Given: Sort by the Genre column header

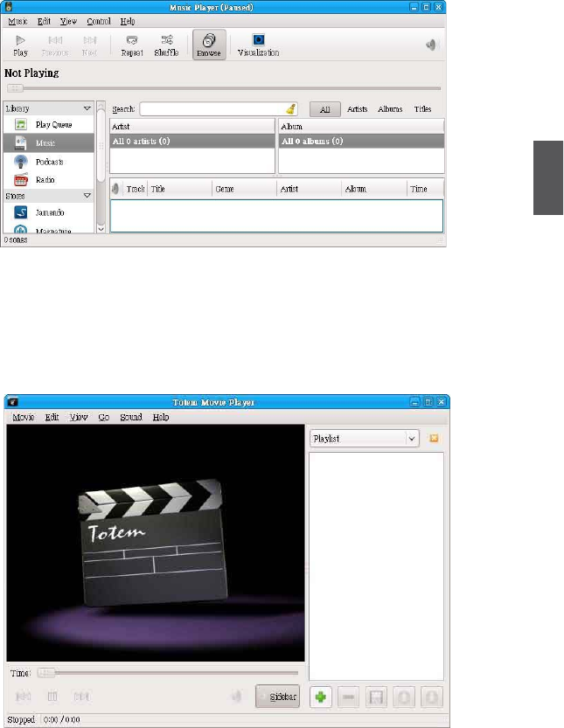Looking at the screenshot, I should click(x=244, y=189).
